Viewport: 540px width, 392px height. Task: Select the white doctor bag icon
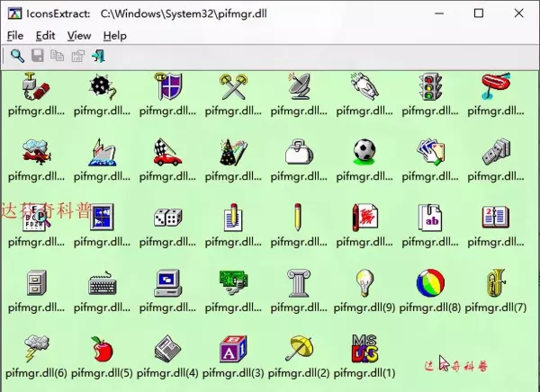(x=299, y=152)
